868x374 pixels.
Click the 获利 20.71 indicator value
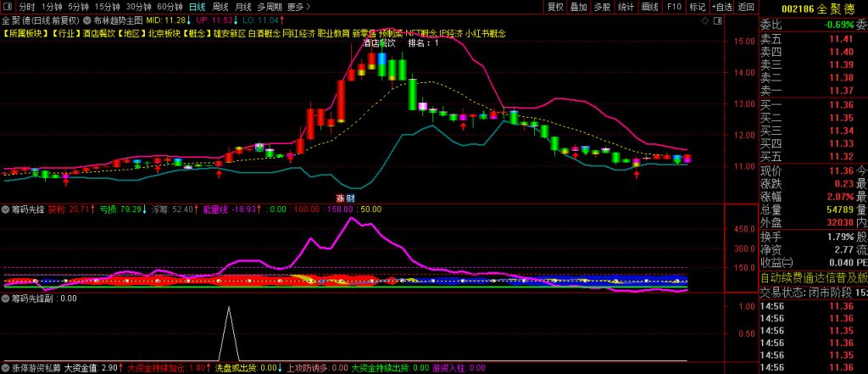point(71,209)
